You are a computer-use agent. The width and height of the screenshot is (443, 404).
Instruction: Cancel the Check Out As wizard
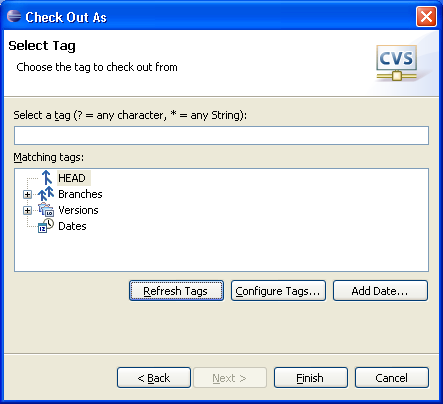(392, 378)
